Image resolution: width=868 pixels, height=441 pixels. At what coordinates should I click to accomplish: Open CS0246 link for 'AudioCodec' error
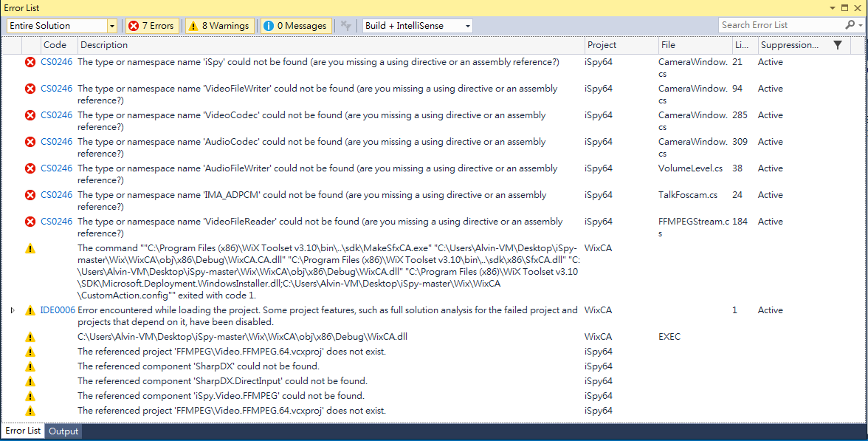(56, 142)
